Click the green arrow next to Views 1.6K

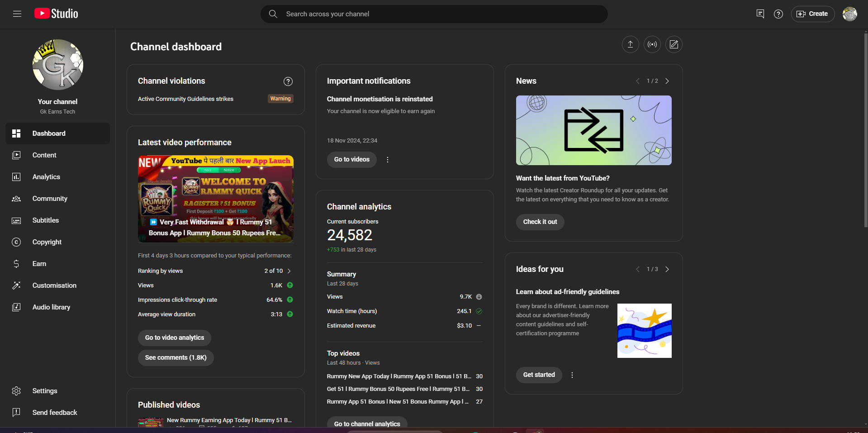point(290,285)
